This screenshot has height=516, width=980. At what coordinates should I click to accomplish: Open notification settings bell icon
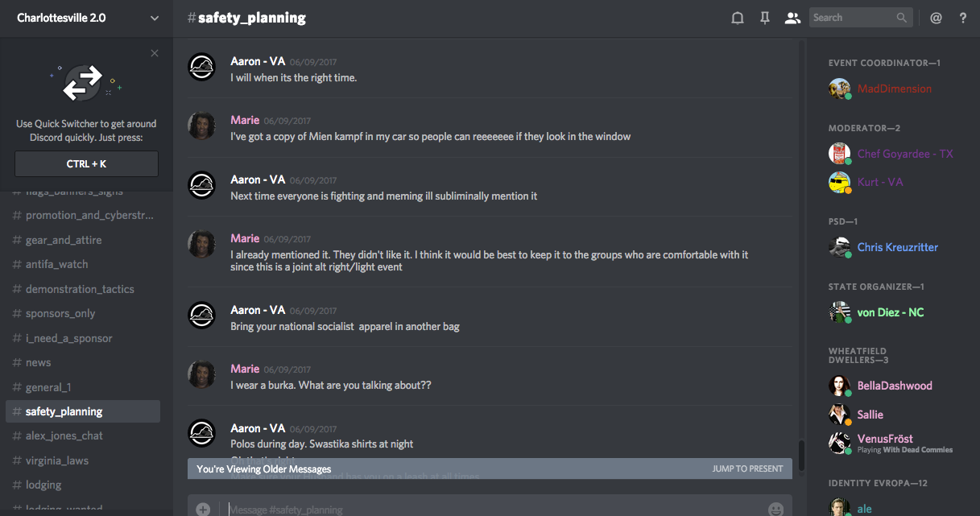coord(737,18)
